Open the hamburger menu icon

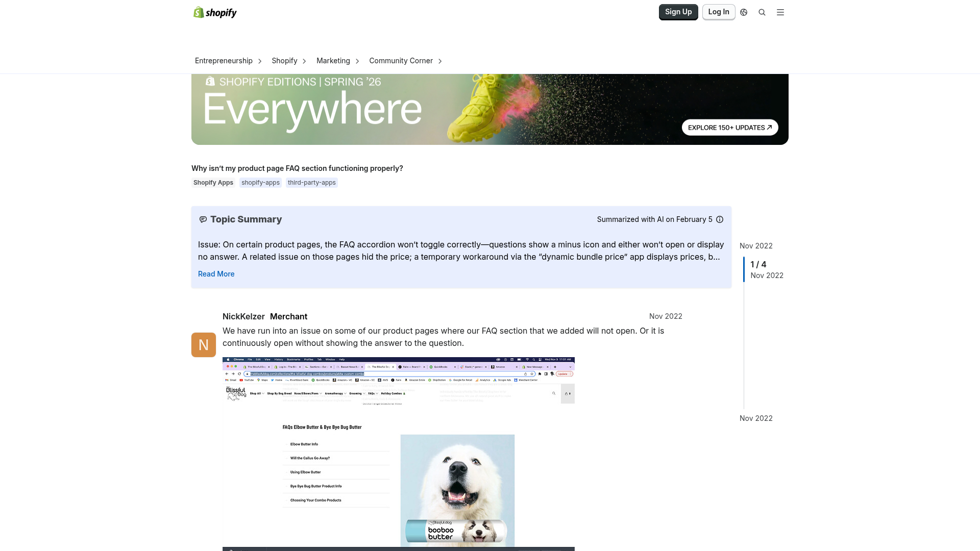click(x=780, y=12)
